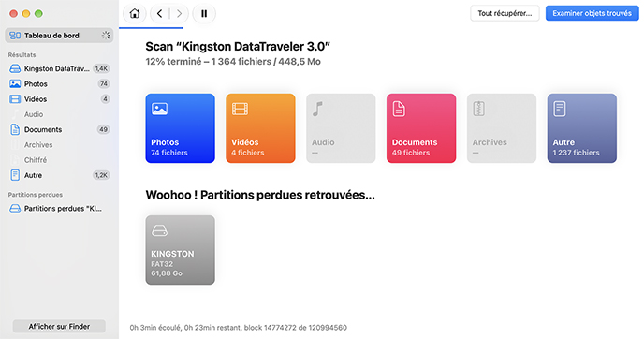This screenshot has width=644, height=339.
Task: Navigate forward with right chevron
Action: (179, 13)
